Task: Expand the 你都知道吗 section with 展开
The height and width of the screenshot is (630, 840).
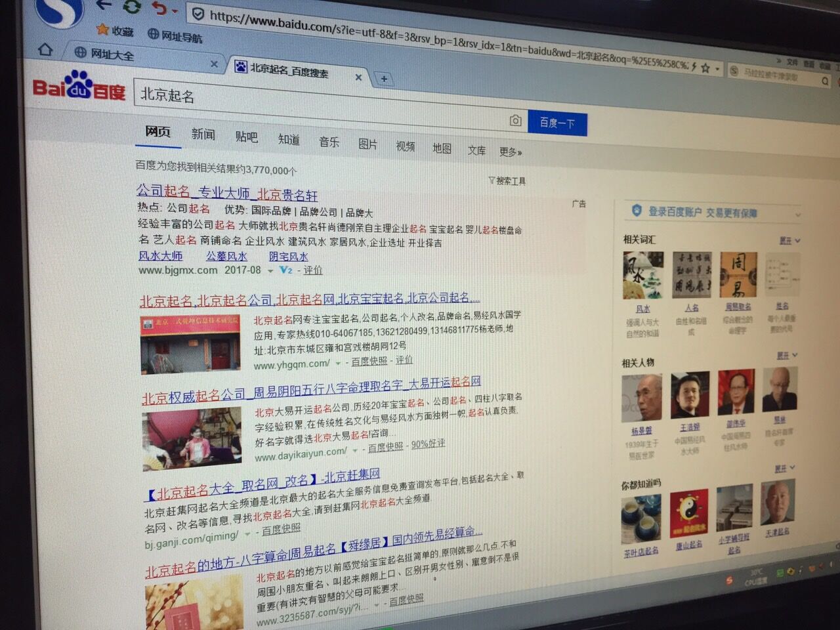Action: click(784, 468)
